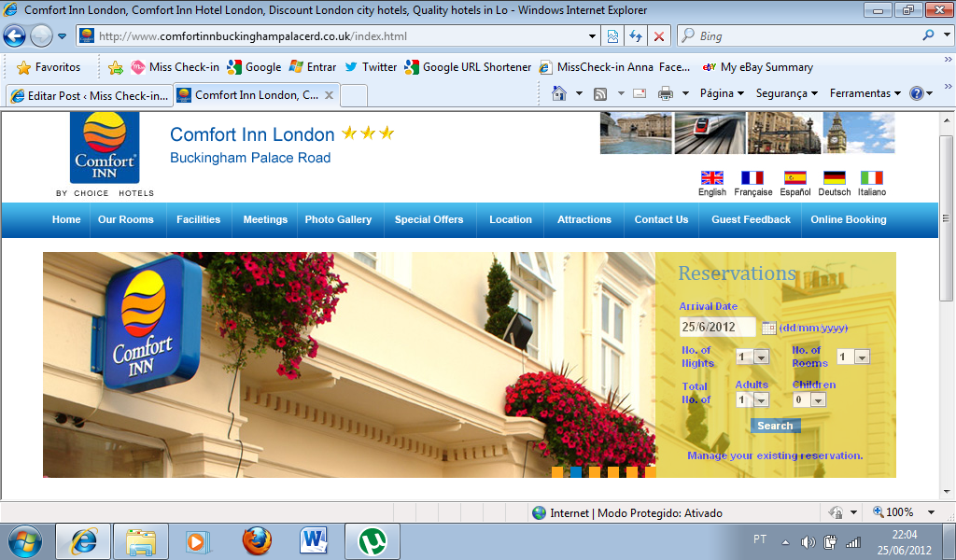The width and height of the screenshot is (956, 560).
Task: Click the Refresh button beside address bar
Action: (636, 36)
